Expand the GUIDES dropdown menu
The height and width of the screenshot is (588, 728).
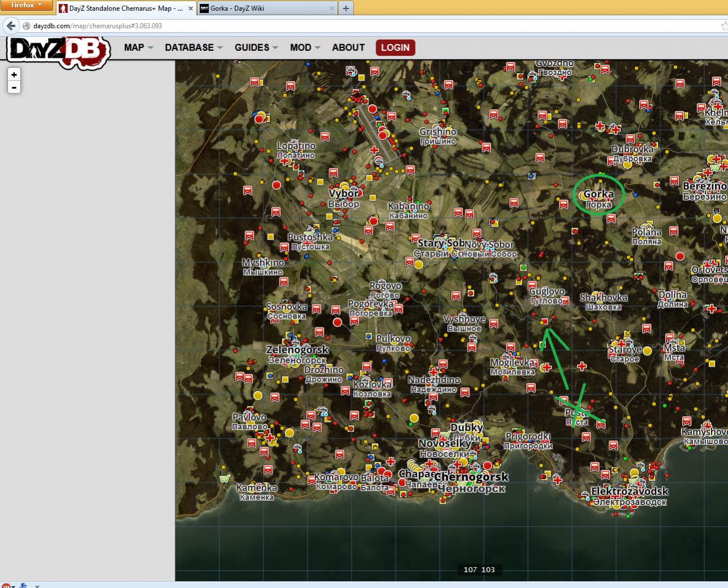[256, 47]
